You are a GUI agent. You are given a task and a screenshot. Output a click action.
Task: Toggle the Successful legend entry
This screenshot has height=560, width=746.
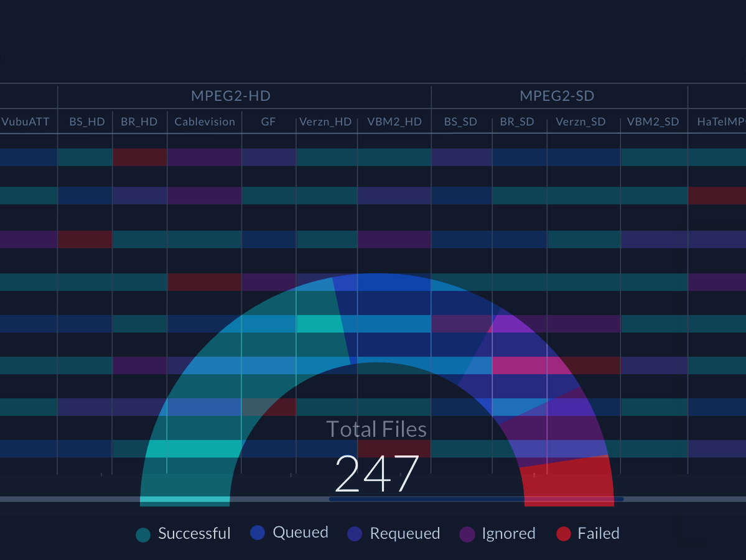[x=183, y=534]
